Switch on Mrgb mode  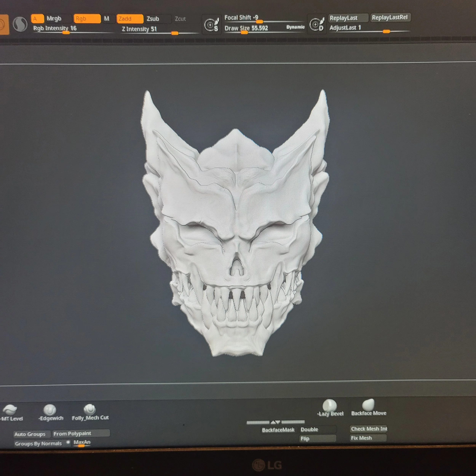(58, 18)
